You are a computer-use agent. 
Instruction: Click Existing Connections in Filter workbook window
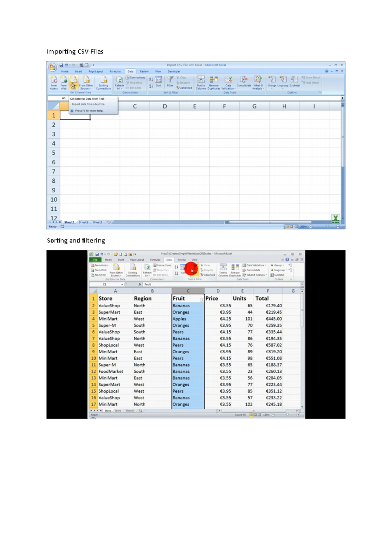click(133, 270)
